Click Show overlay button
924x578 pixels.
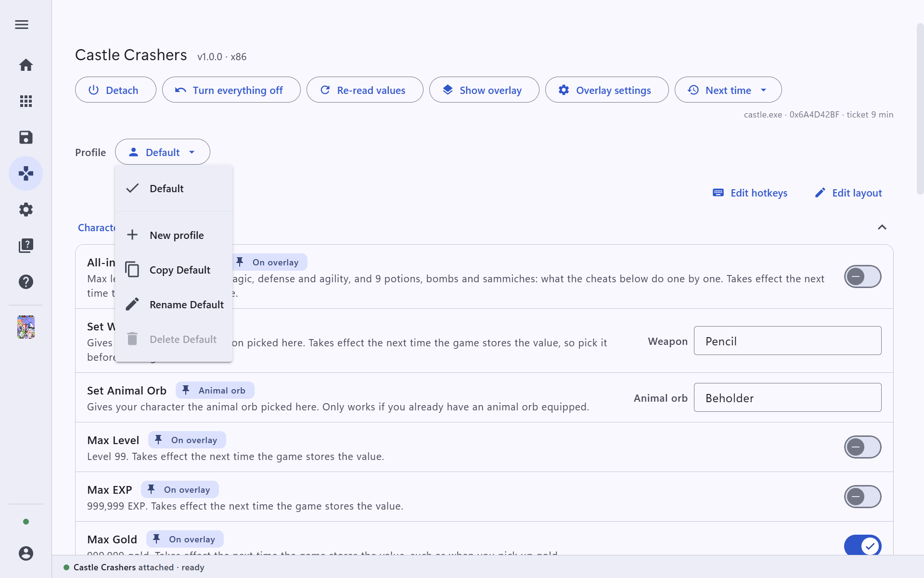484,90
